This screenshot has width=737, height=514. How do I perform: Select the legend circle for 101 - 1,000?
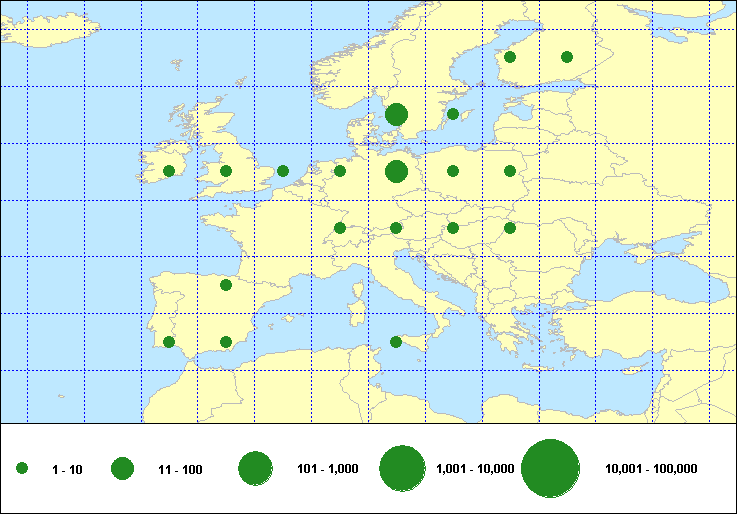tap(256, 468)
